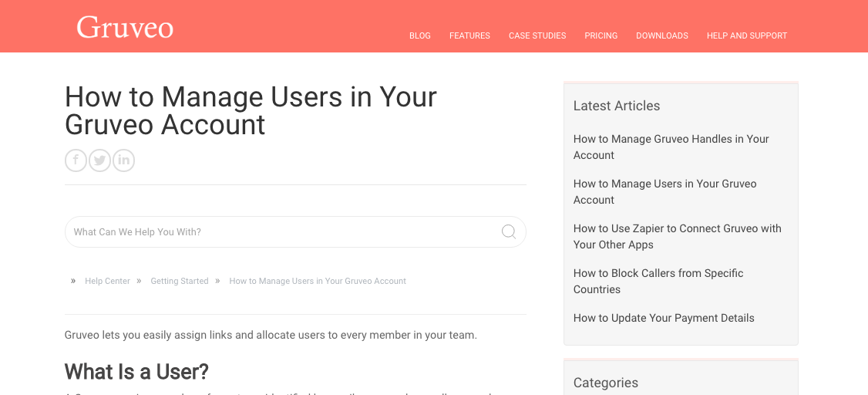Viewport: 868px width, 395px height.
Task: Share article on Twitter icon
Action: pos(99,160)
